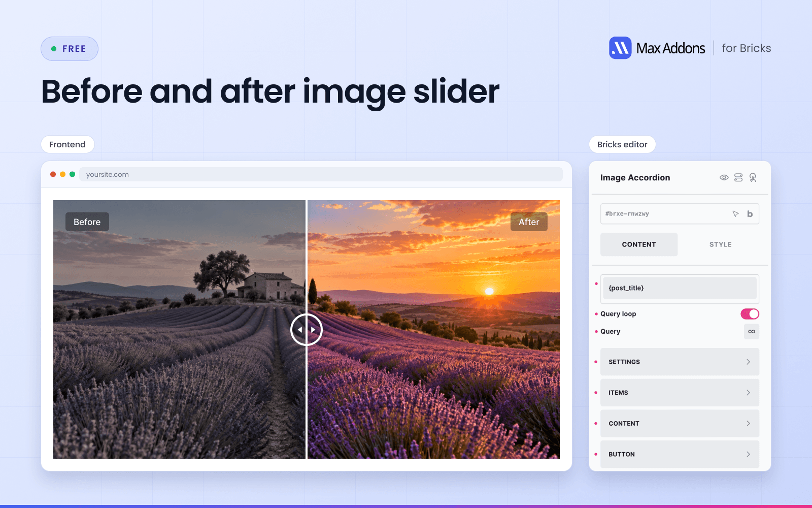Image resolution: width=812 pixels, height=508 pixels.
Task: Expand the ITEMS section
Action: pyautogui.click(x=680, y=393)
